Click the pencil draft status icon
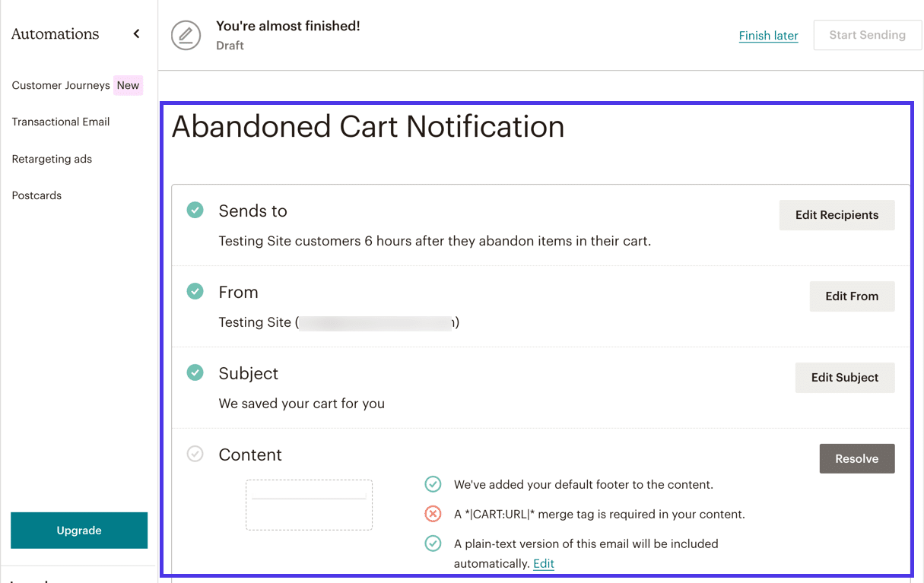Viewport: 924px width, 583px height. click(x=186, y=35)
